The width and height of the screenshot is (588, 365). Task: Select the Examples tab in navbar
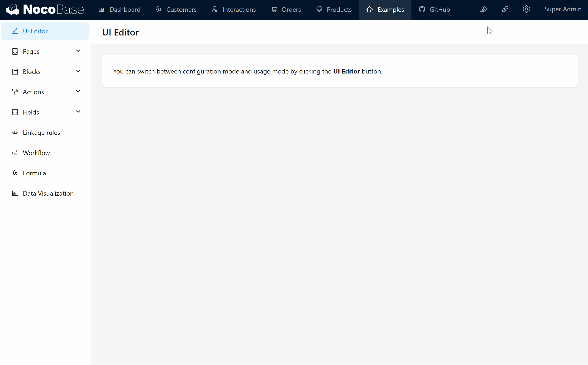point(385,10)
